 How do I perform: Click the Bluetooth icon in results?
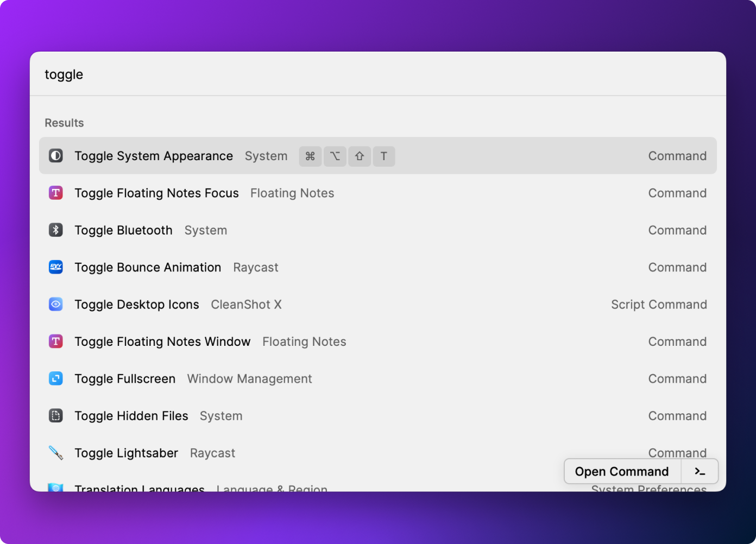click(x=56, y=230)
